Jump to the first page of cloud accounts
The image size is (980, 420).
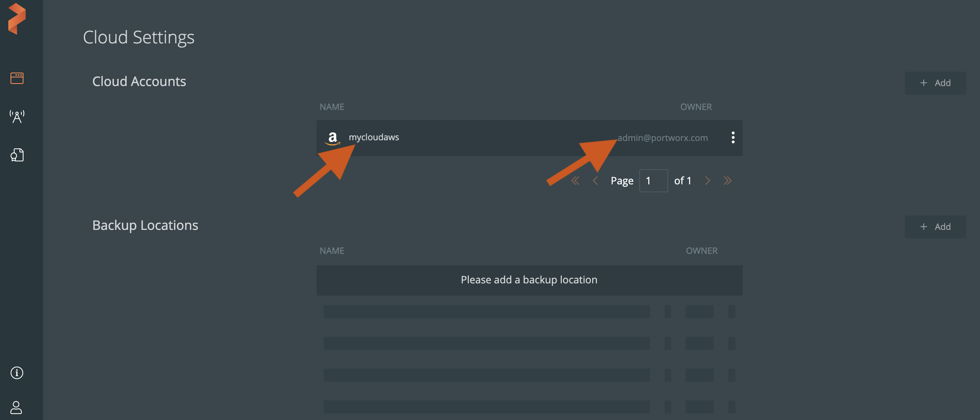[575, 181]
